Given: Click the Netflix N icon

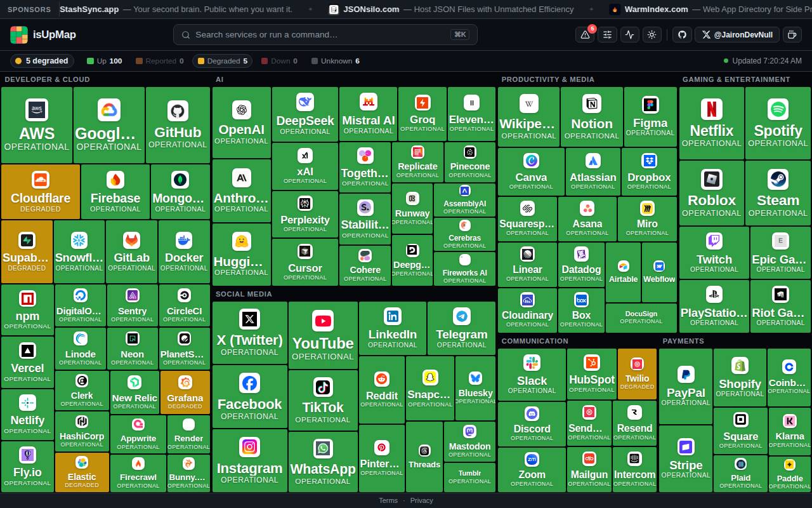Looking at the screenshot, I should (x=712, y=109).
